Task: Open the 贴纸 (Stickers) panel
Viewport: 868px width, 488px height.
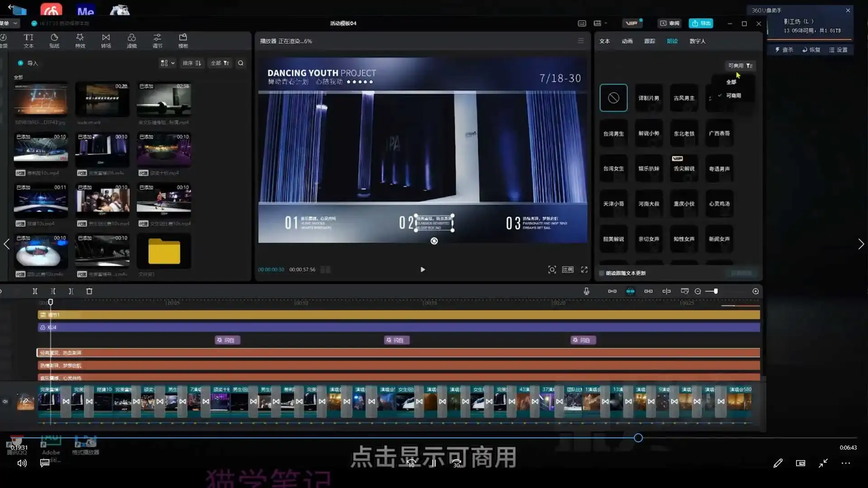Action: pos(54,41)
